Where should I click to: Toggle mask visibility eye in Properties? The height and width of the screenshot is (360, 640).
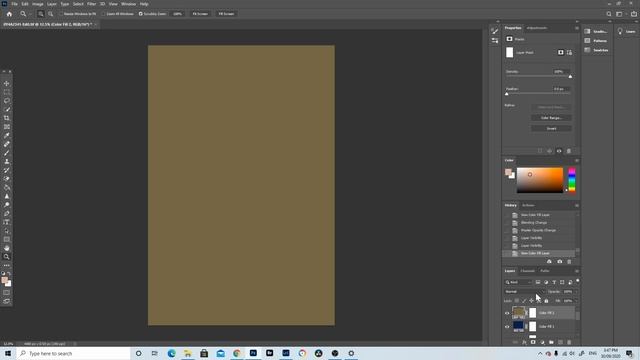coord(559,151)
